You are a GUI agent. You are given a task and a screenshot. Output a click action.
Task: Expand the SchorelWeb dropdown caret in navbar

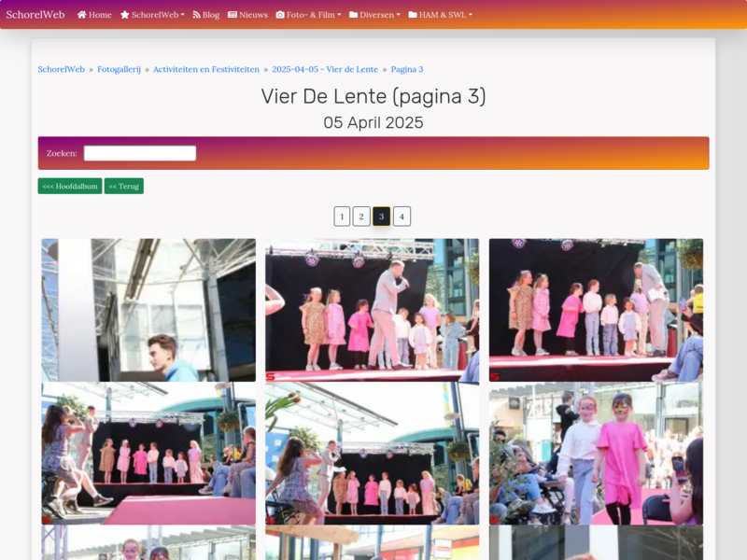click(182, 15)
